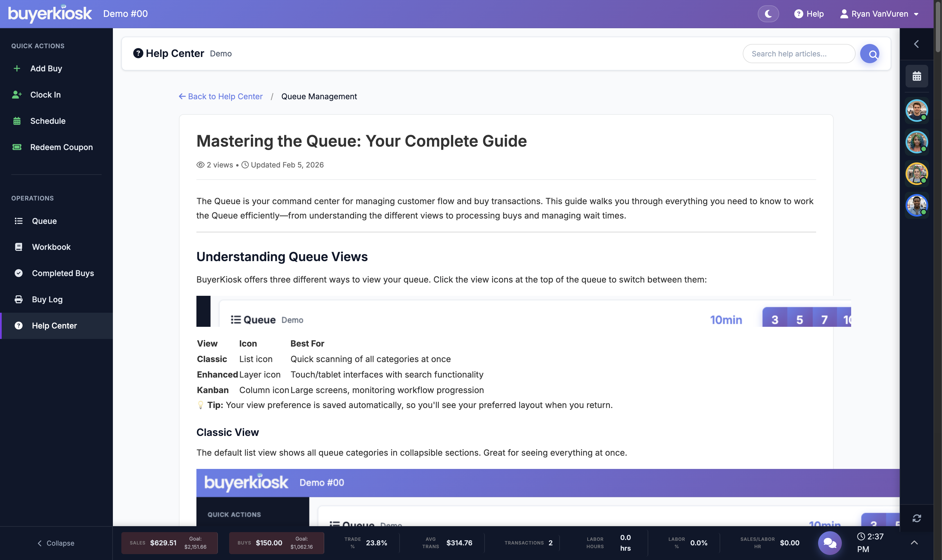This screenshot has height=560, width=942.
Task: Collapse the right panel chevron
Action: (x=916, y=44)
